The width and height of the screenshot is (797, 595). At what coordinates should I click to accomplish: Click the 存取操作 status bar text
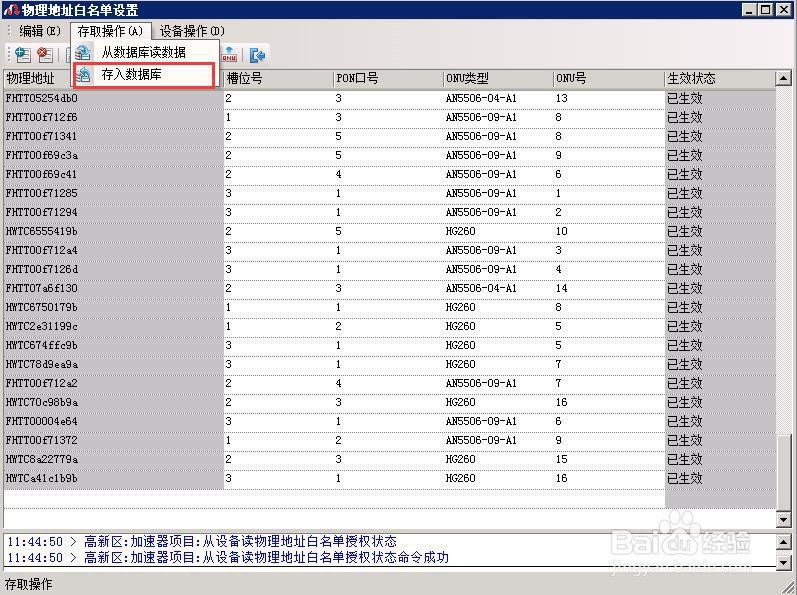pyautogui.click(x=28, y=584)
